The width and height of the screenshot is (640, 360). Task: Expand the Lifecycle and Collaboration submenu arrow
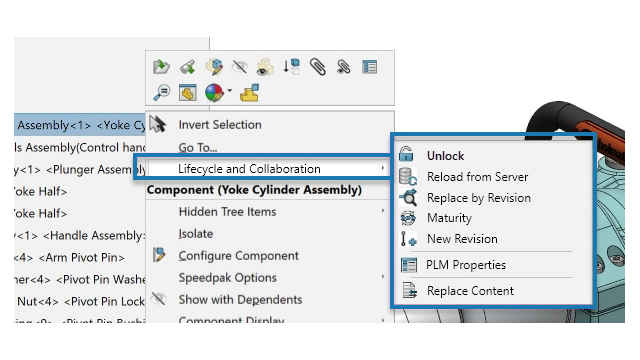coord(382,168)
